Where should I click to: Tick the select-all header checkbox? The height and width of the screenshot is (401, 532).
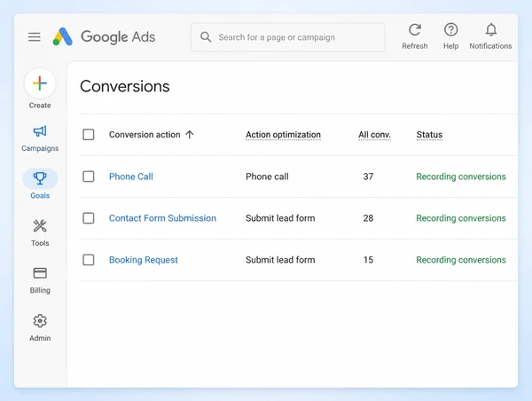pos(89,135)
